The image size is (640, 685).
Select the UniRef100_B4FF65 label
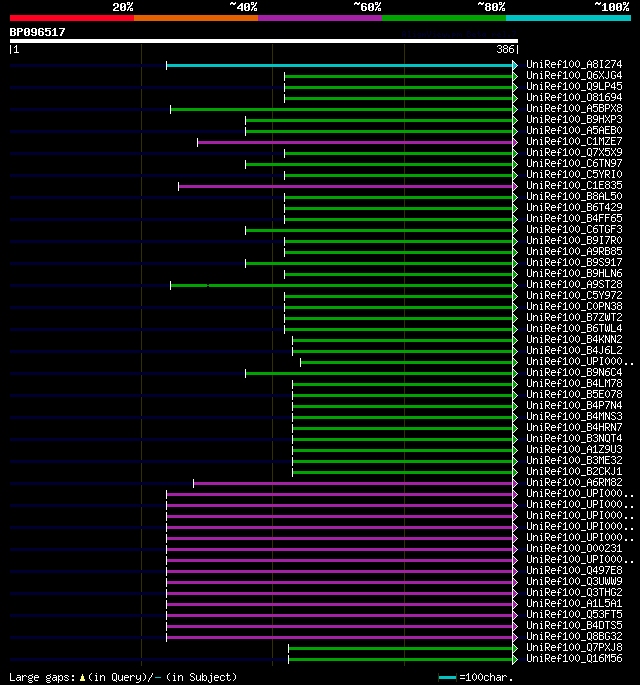[574, 218]
